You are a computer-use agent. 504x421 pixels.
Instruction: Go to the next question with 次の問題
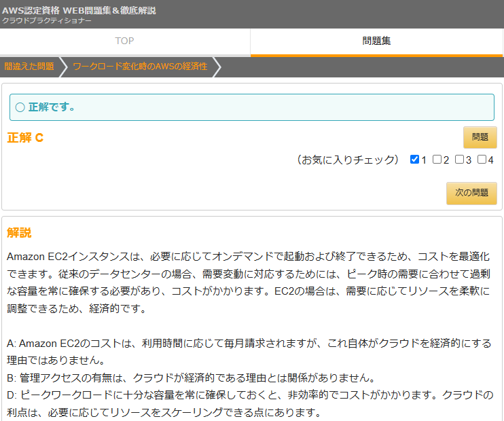point(471,193)
